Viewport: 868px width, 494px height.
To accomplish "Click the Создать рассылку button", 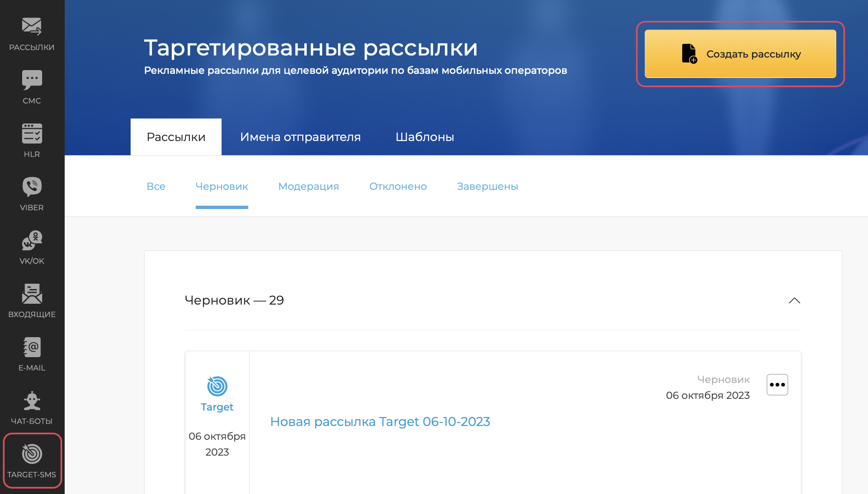I will [x=740, y=54].
